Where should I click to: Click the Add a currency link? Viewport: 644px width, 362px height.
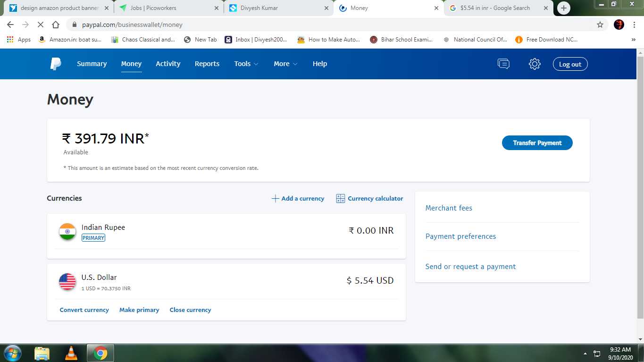(303, 199)
